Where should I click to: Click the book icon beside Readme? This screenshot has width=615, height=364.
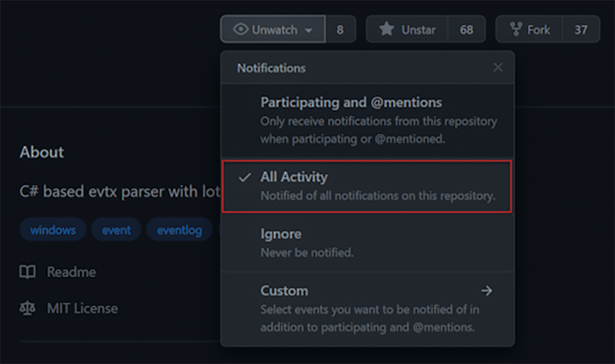click(28, 272)
